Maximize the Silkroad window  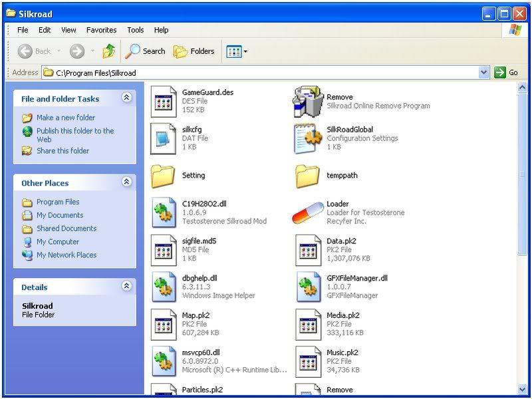coord(504,14)
